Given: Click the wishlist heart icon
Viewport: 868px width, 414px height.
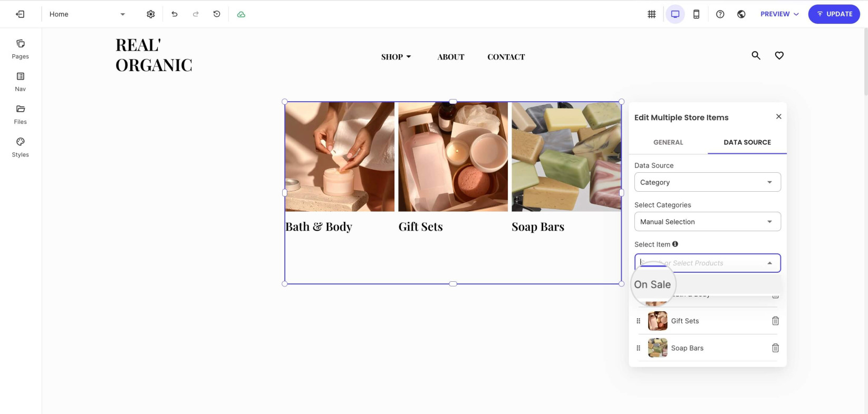Looking at the screenshot, I should pos(779,55).
